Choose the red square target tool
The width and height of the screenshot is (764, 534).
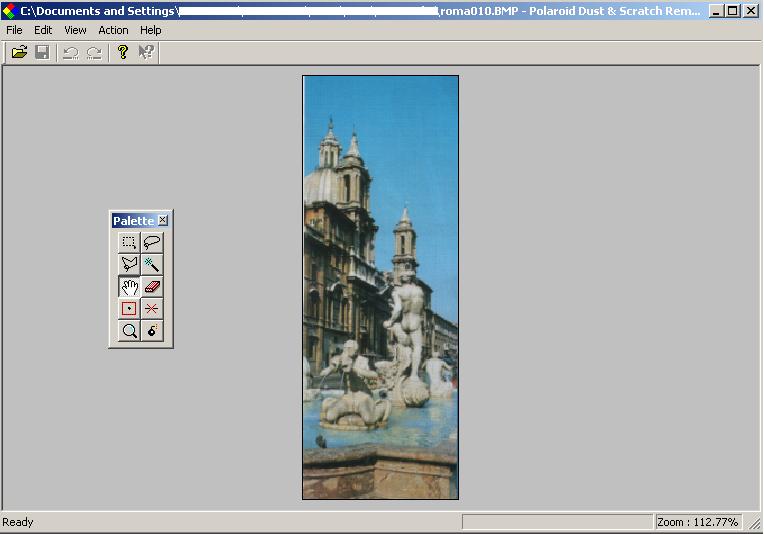click(129, 309)
